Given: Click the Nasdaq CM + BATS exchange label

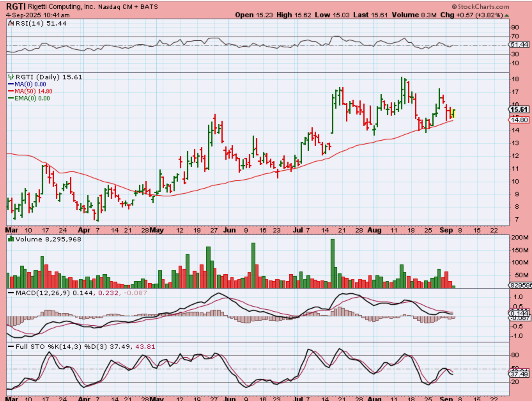Looking at the screenshot, I should point(128,7).
